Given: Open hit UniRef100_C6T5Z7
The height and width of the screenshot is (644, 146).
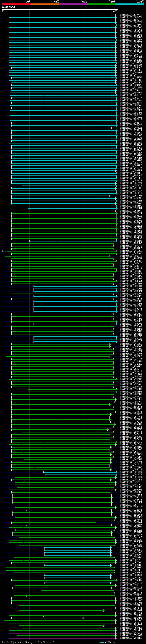Looking at the screenshot, I should [x=131, y=22].
